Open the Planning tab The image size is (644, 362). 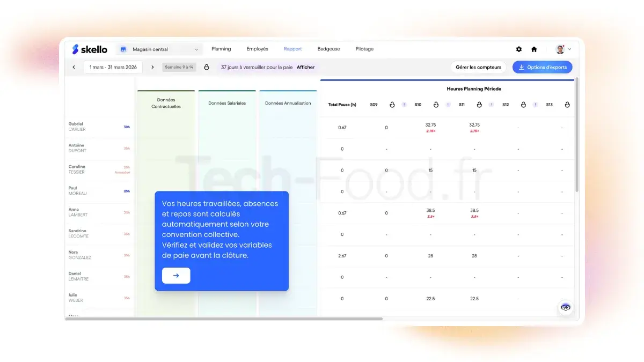pos(221,49)
